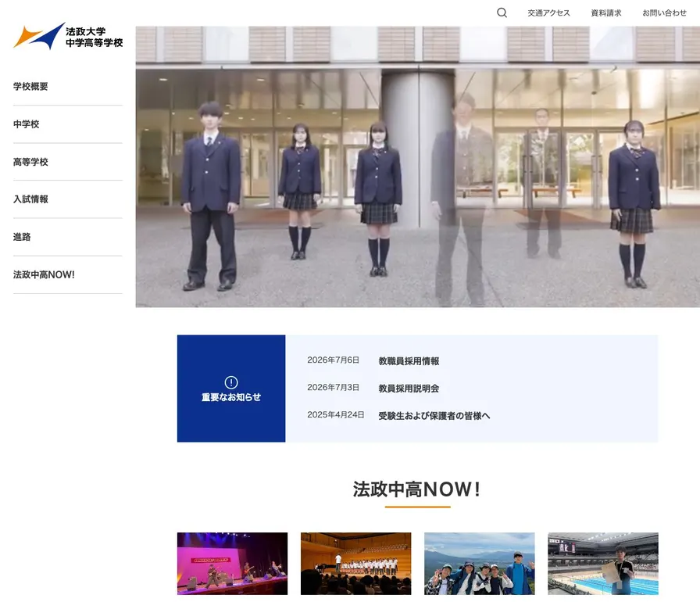Viewport: 700px width, 602px height.
Task: Open the 交通アクセス link
Action: [x=548, y=13]
